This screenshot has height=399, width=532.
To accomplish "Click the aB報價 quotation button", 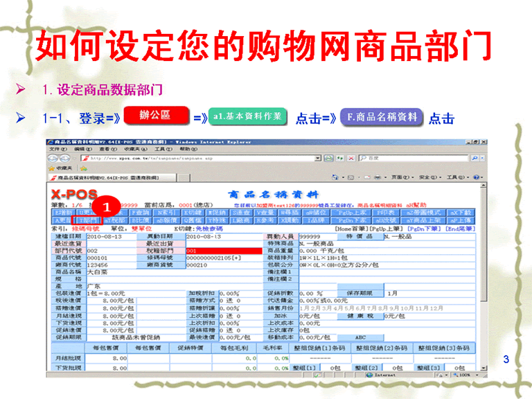I will coord(166,220).
